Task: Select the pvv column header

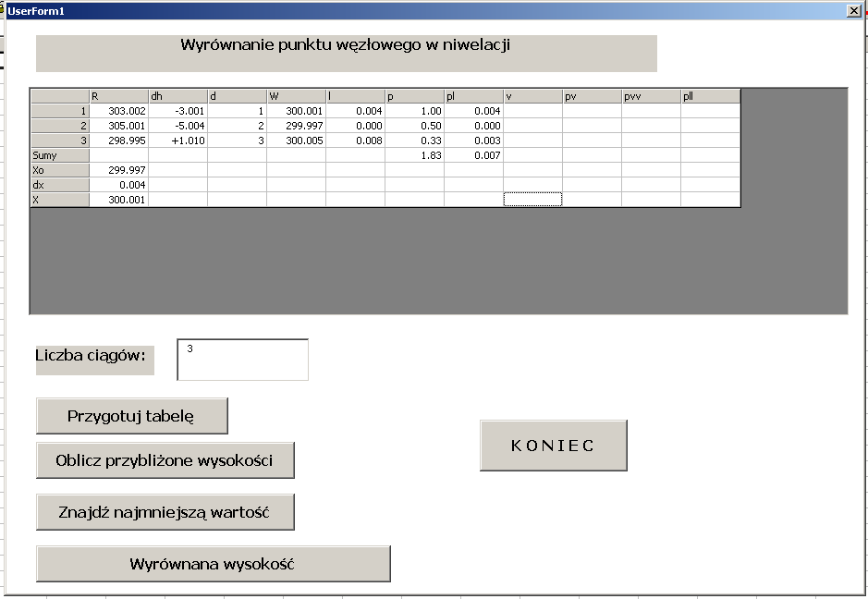Action: pyautogui.click(x=652, y=96)
